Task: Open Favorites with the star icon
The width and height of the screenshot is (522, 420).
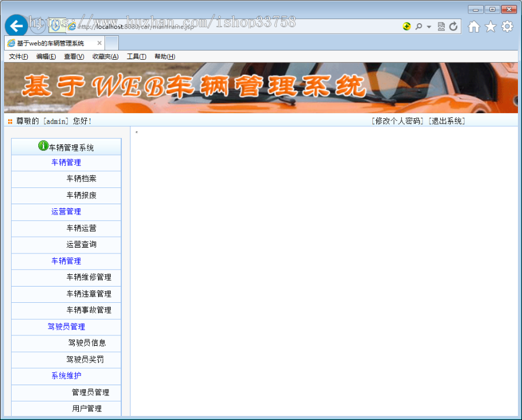Action: (490, 26)
